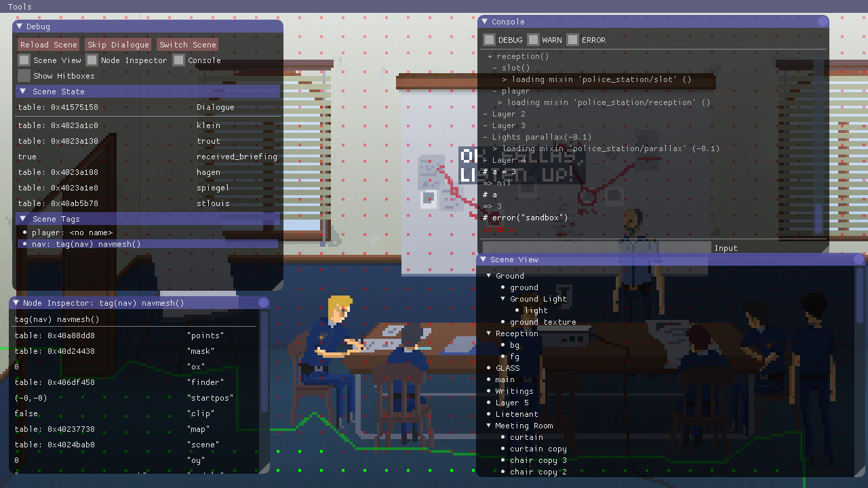Collapse the Console window with its title arrow
The image size is (868, 488).
[x=485, y=22]
